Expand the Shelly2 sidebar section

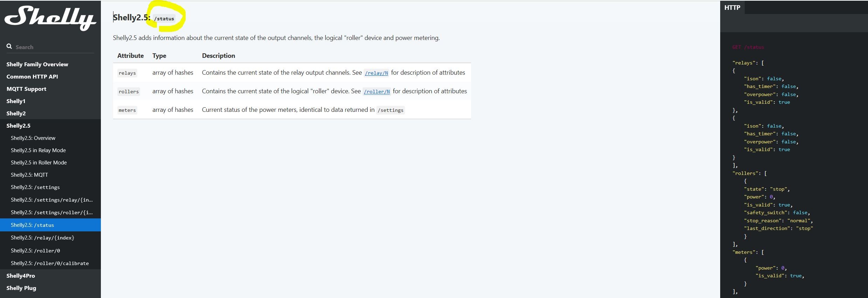[x=16, y=113]
